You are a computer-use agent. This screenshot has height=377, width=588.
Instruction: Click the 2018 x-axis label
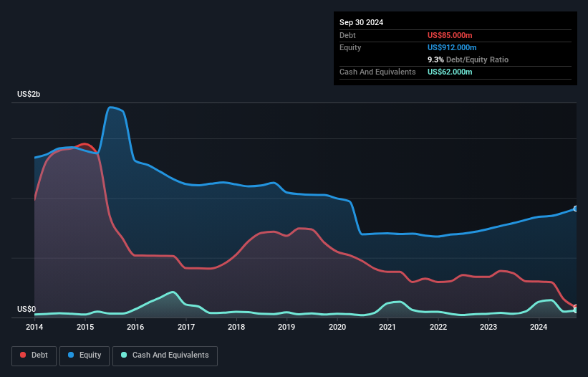(x=236, y=327)
